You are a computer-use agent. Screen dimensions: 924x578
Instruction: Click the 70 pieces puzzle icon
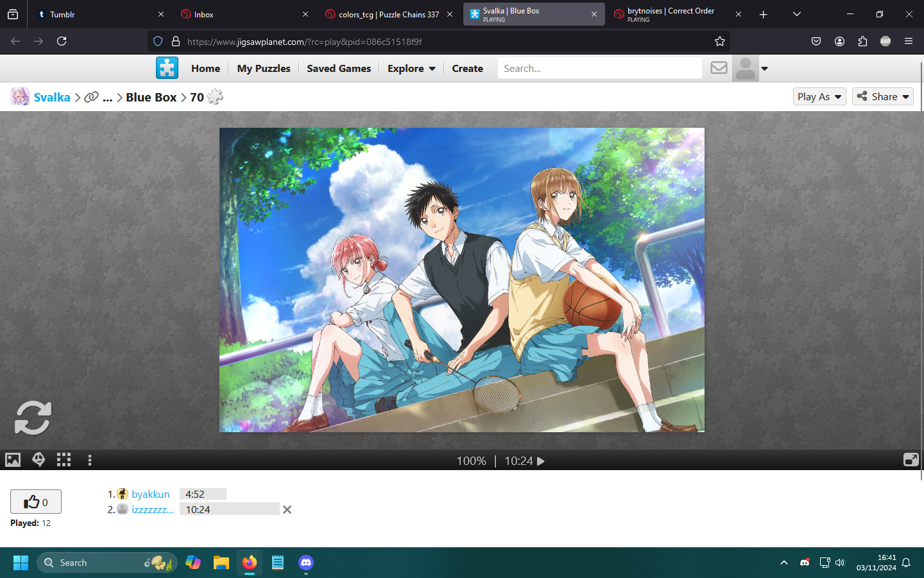(x=216, y=97)
